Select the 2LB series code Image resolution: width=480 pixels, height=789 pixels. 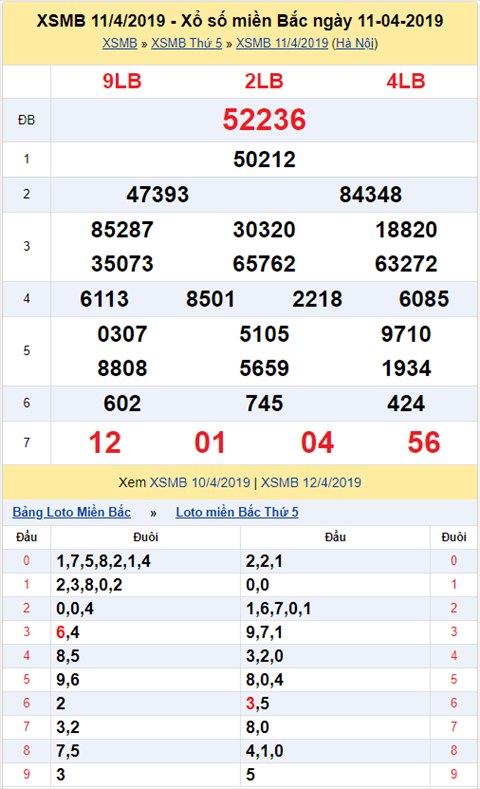pyautogui.click(x=264, y=82)
